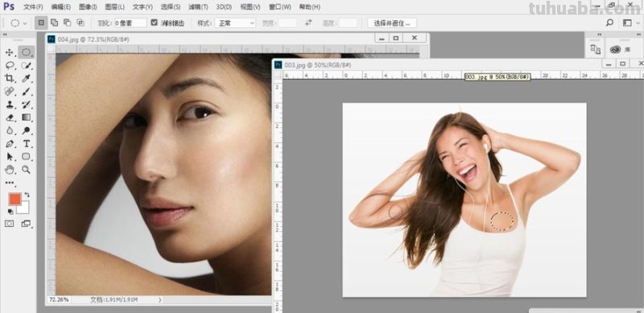Open the 编辑(E) Edit menu
The height and width of the screenshot is (313, 644).
pos(61,7)
